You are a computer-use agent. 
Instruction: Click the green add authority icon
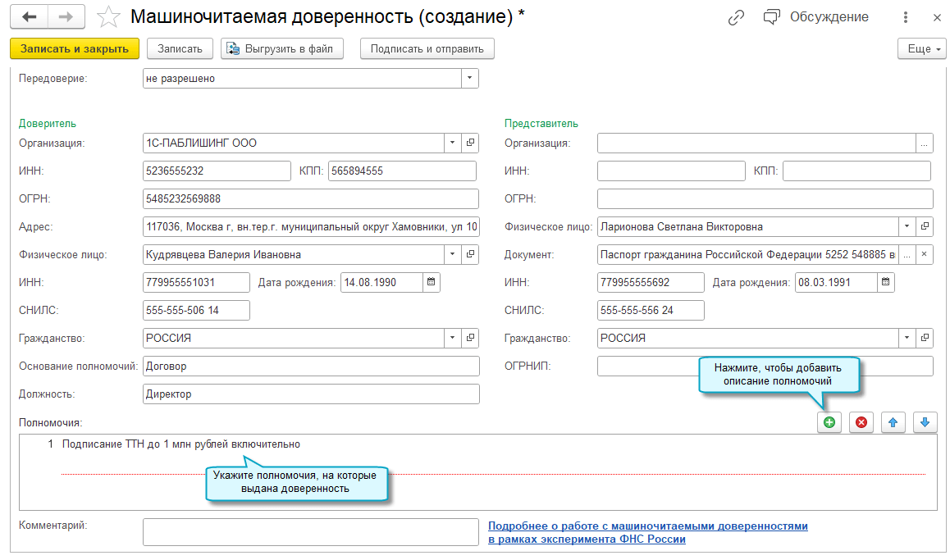[x=829, y=422]
